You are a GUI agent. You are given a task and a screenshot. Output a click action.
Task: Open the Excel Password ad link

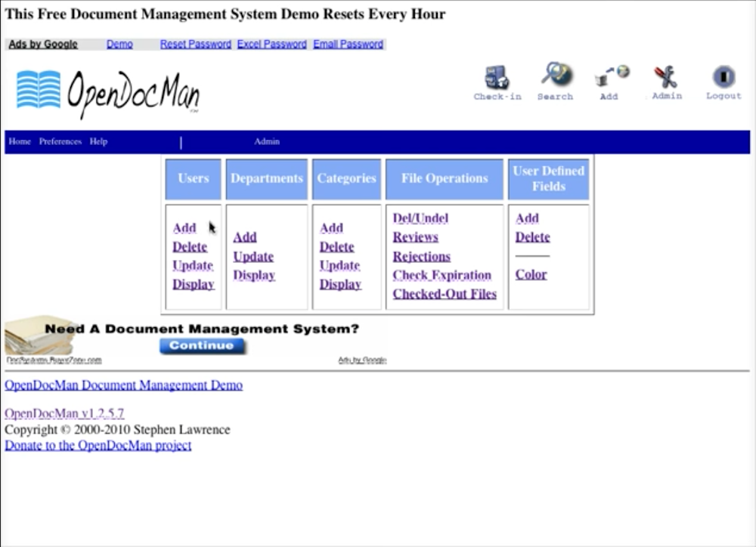[x=272, y=45]
